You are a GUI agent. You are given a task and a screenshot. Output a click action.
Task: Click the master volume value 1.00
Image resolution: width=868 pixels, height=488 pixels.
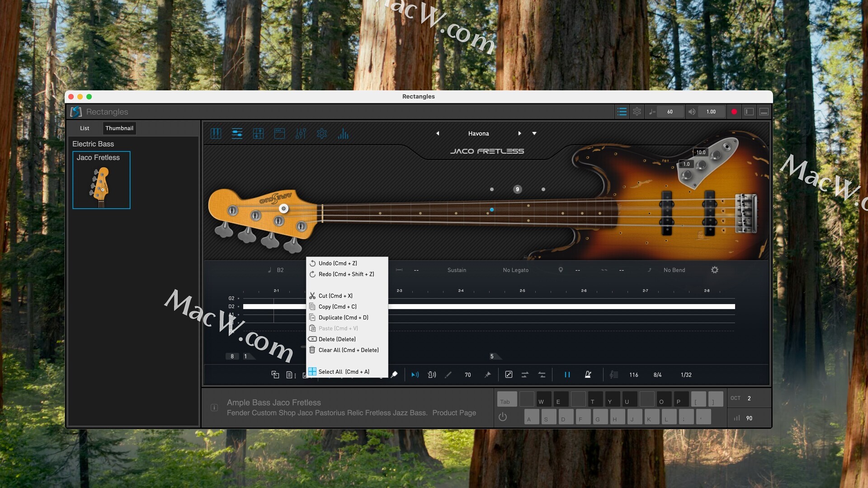(x=711, y=112)
